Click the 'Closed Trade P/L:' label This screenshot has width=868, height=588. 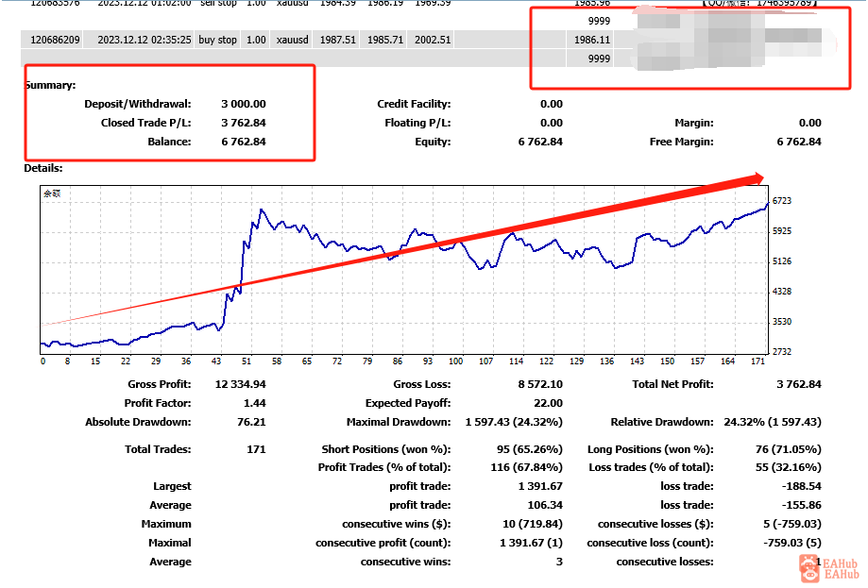pos(145,123)
